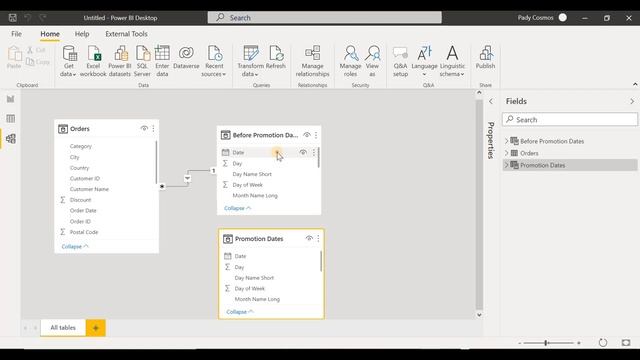
Task: Collapse Before Promotion Dates table card
Action: (237, 208)
